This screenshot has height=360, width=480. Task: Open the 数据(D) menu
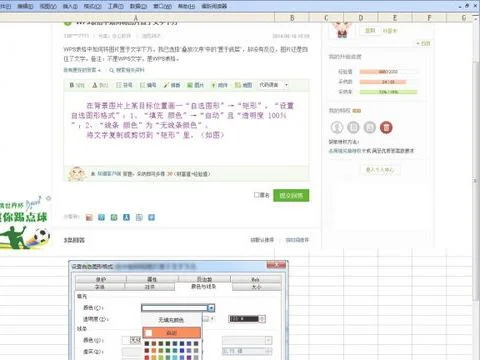(138, 6)
